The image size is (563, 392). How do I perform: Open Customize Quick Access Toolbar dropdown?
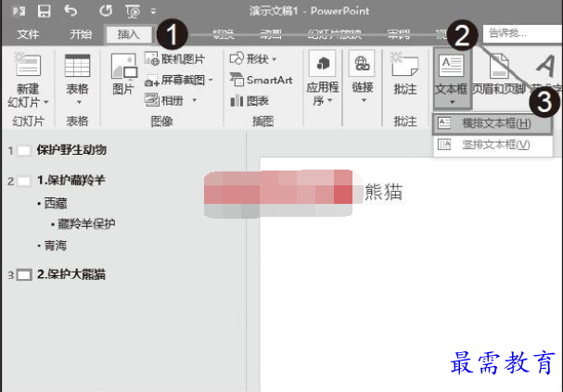coord(153,11)
